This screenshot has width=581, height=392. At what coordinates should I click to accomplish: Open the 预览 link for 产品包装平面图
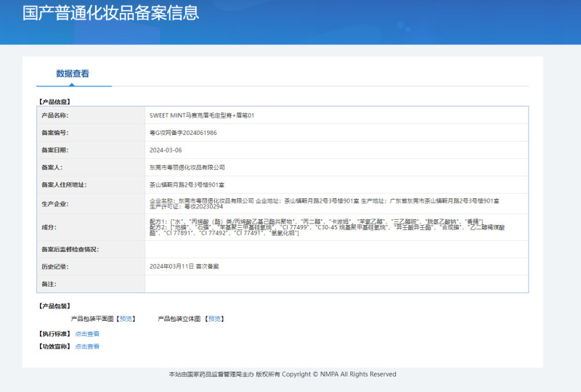point(126,319)
